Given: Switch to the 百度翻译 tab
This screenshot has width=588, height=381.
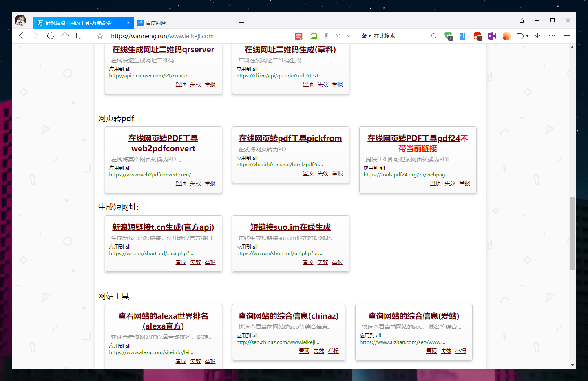Looking at the screenshot, I should pyautogui.click(x=156, y=23).
